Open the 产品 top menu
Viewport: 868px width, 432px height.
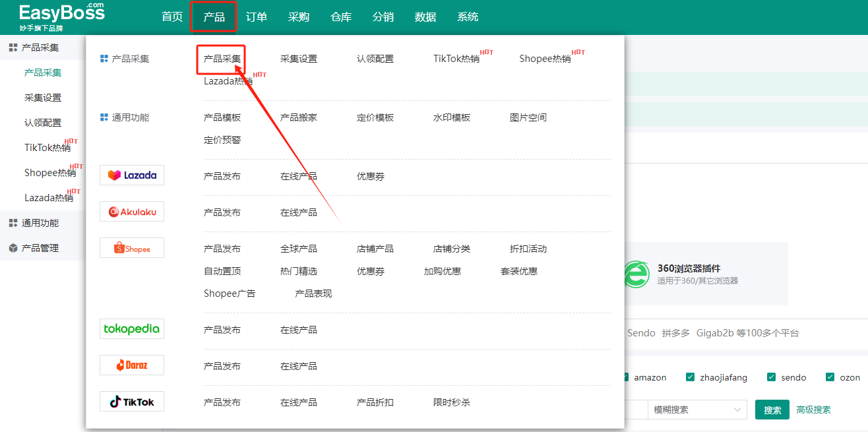214,17
